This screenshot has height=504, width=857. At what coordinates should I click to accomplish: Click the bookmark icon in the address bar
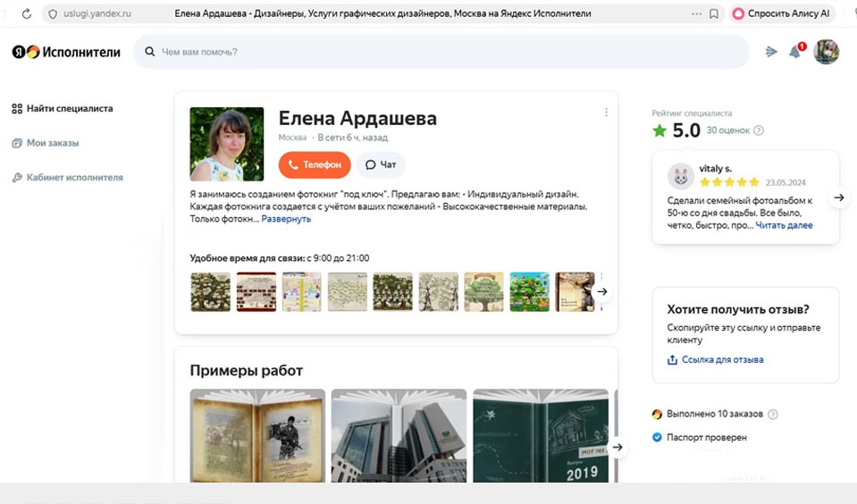tap(714, 13)
